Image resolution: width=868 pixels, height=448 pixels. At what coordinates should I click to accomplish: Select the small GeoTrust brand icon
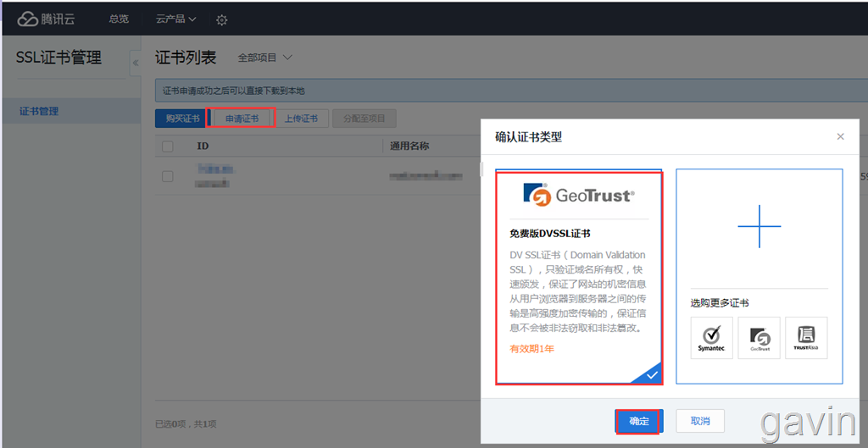pyautogui.click(x=759, y=337)
